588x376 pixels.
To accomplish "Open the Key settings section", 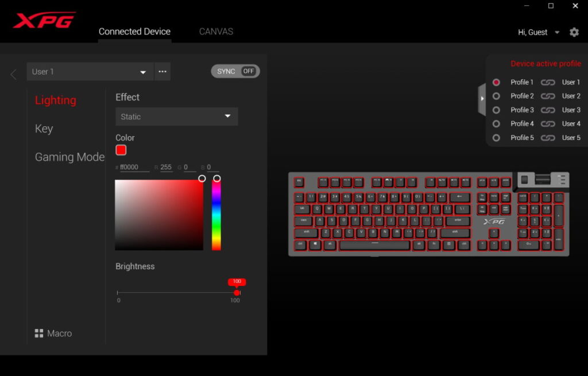I will [44, 129].
